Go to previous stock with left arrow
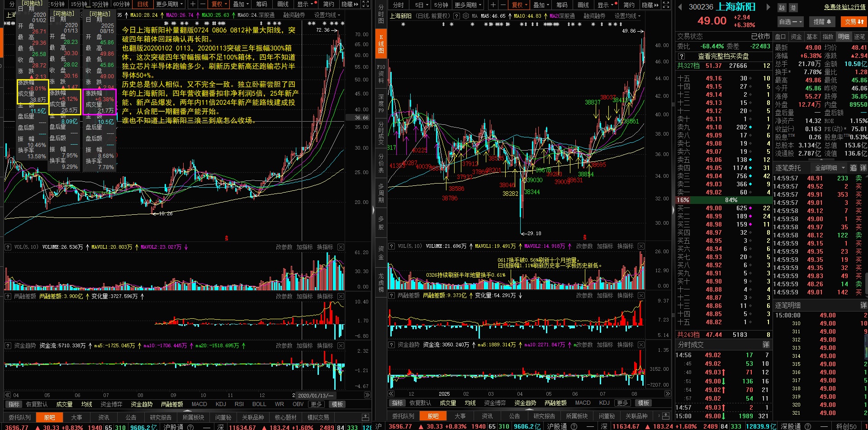Viewport: 868px width, 430px height. [680, 7]
